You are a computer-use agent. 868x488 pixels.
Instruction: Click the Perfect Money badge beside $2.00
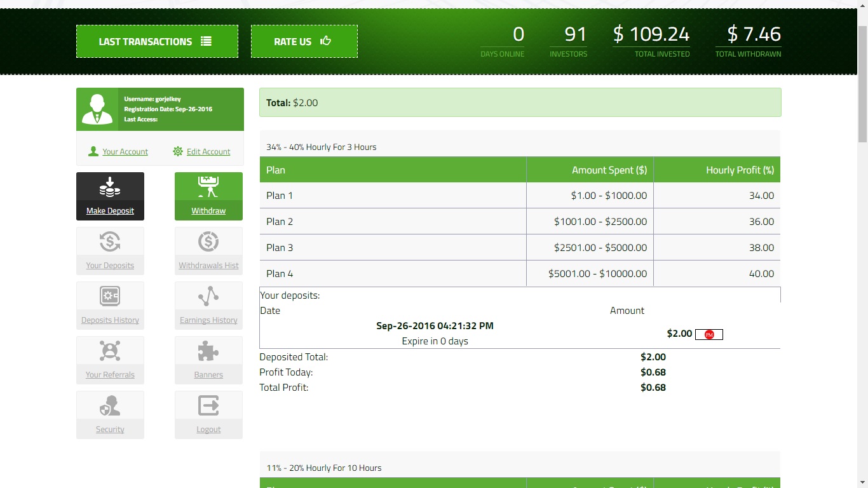pos(709,334)
